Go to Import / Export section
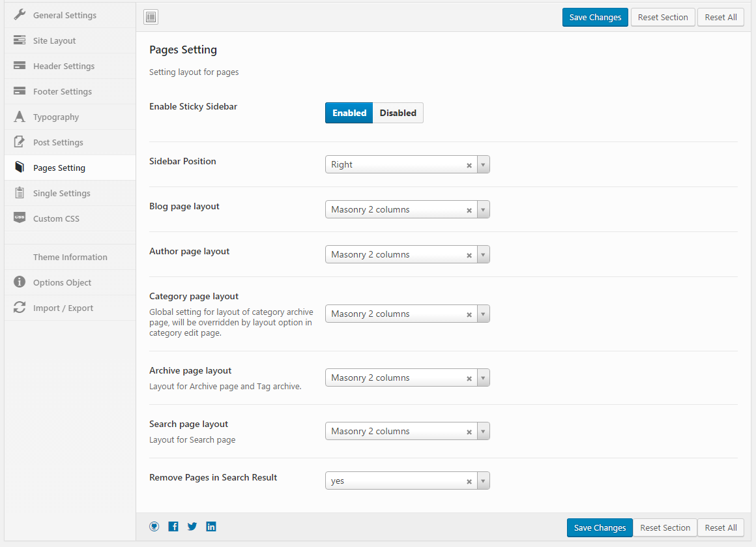 tap(63, 308)
